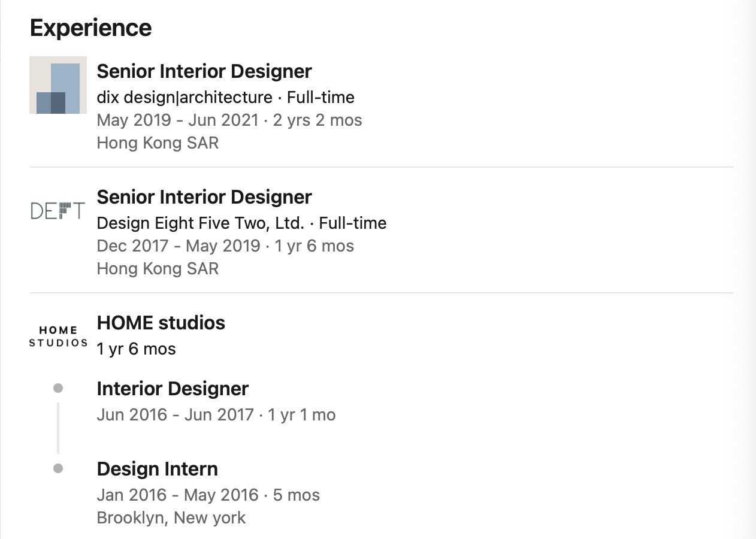Click the Dec 2017 - May 2019 date range
This screenshot has width=756, height=539.
(179, 246)
